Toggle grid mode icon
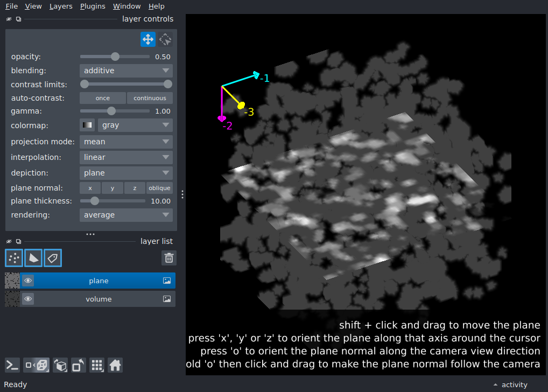548x392 pixels. (97, 366)
